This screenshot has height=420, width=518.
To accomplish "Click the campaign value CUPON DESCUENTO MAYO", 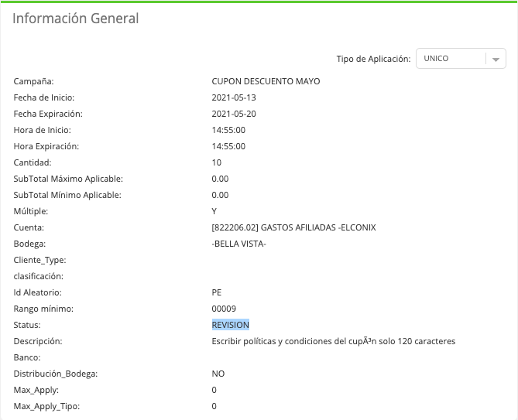I will (266, 81).
